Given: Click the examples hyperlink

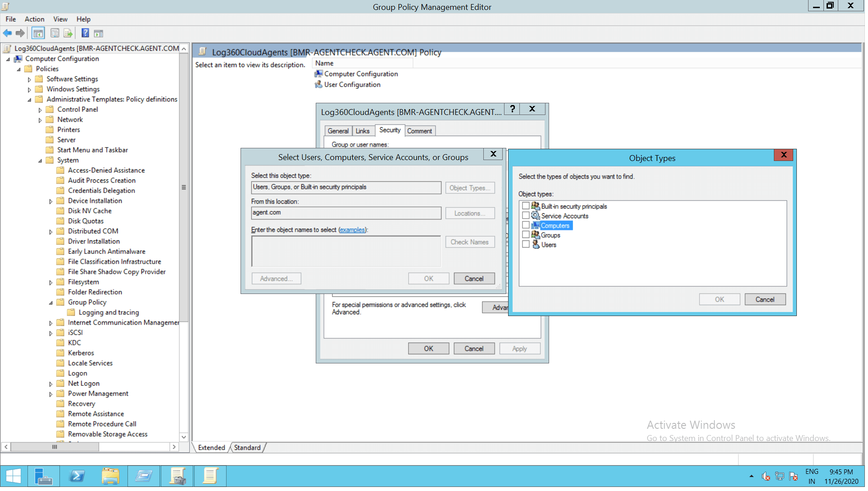Looking at the screenshot, I should (x=353, y=231).
